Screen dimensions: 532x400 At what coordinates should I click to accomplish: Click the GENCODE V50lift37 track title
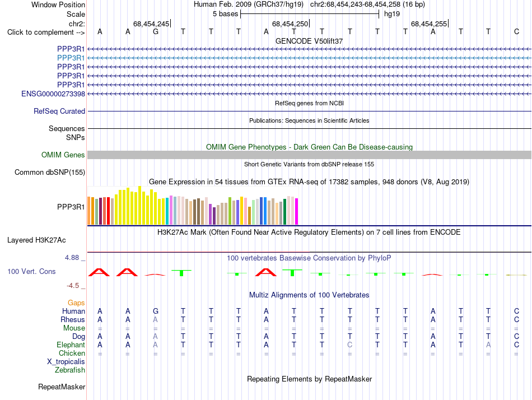pos(309,41)
